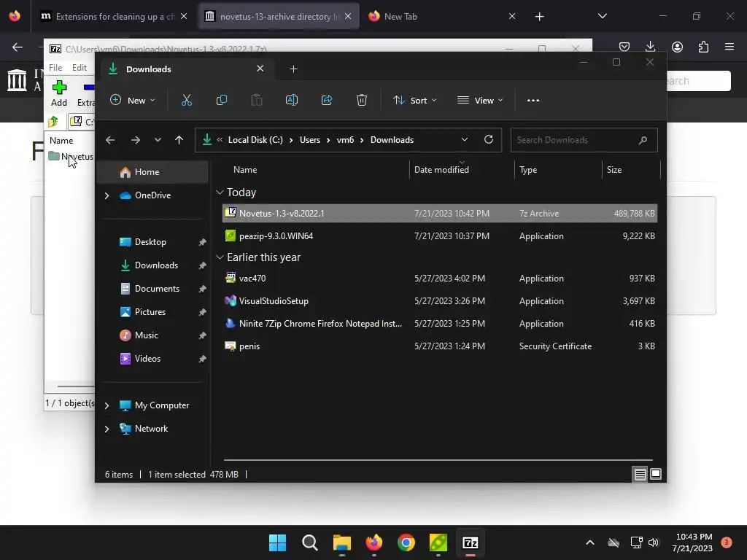Open Firefox account icon in browser toolbar
The width and height of the screenshot is (747, 560).
pos(677,46)
